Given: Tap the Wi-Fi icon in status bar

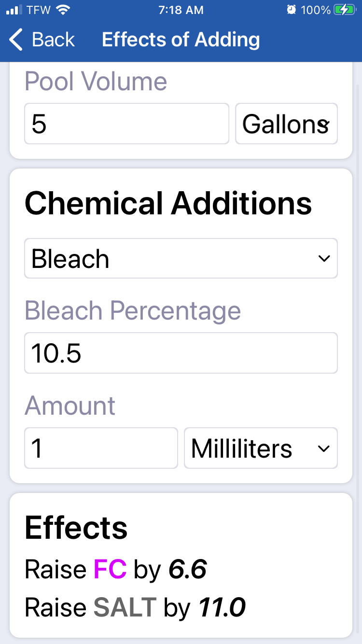Looking at the screenshot, I should (x=63, y=10).
